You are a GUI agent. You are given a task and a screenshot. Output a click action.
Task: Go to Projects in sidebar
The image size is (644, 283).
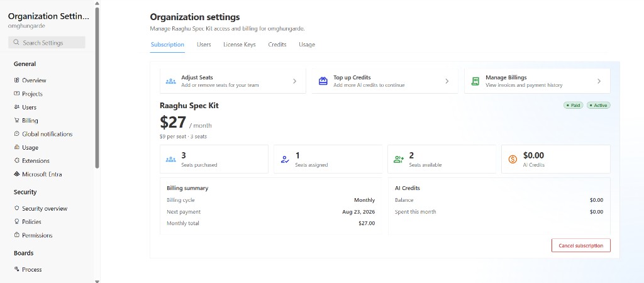tap(33, 94)
